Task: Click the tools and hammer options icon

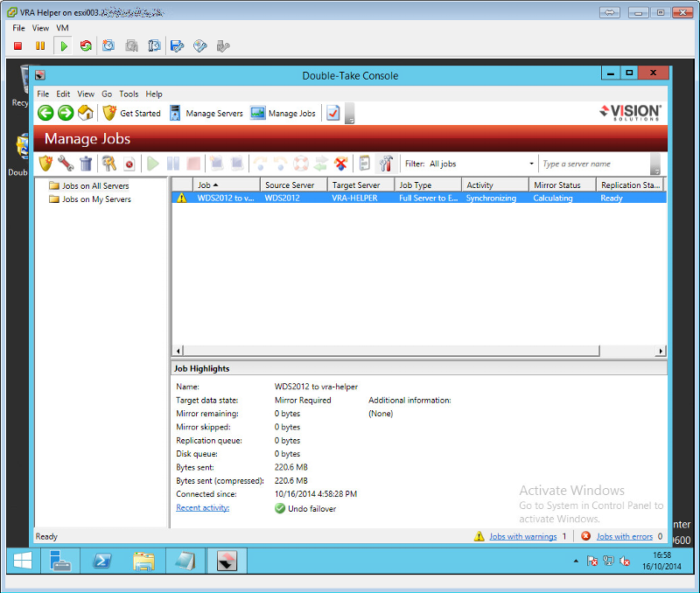Action: tap(386, 164)
